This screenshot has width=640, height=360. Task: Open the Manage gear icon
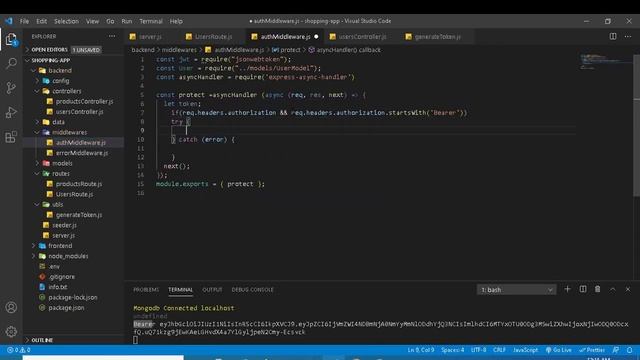point(11,331)
